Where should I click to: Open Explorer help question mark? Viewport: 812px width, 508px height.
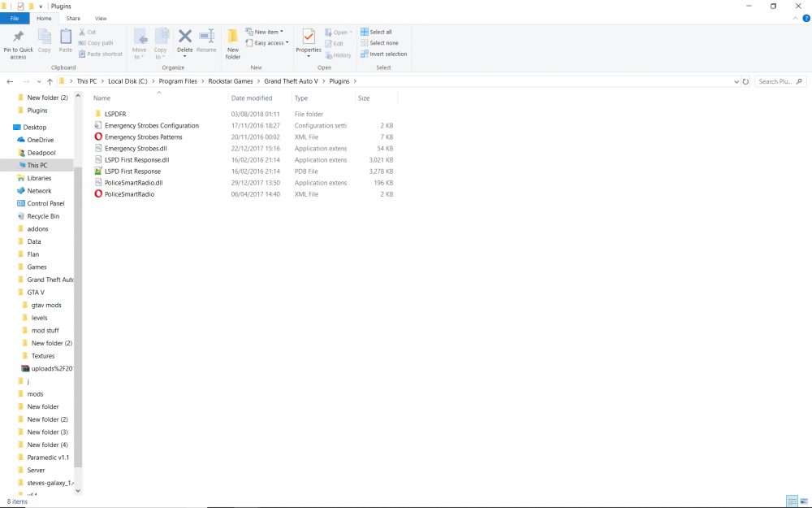click(806, 18)
